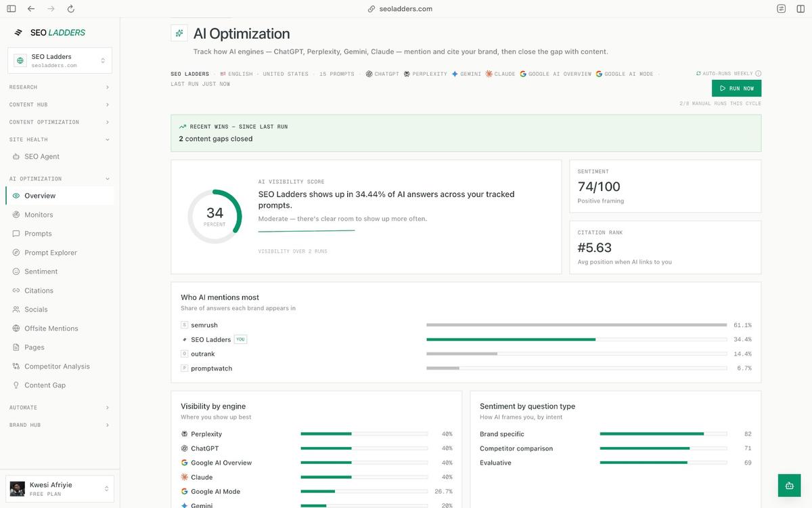Image resolution: width=812 pixels, height=508 pixels.
Task: Click the AI Optimization sparkle icon
Action: 179,33
